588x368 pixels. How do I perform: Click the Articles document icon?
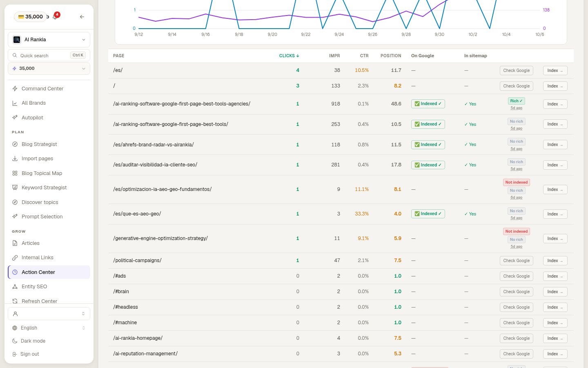[15, 243]
